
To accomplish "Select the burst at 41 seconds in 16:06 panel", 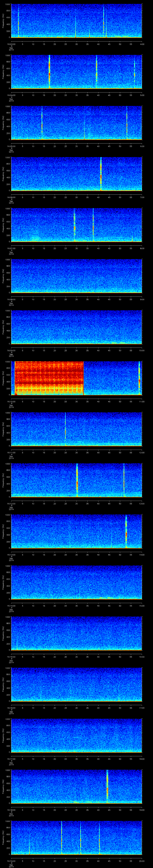I will coord(101,174).
